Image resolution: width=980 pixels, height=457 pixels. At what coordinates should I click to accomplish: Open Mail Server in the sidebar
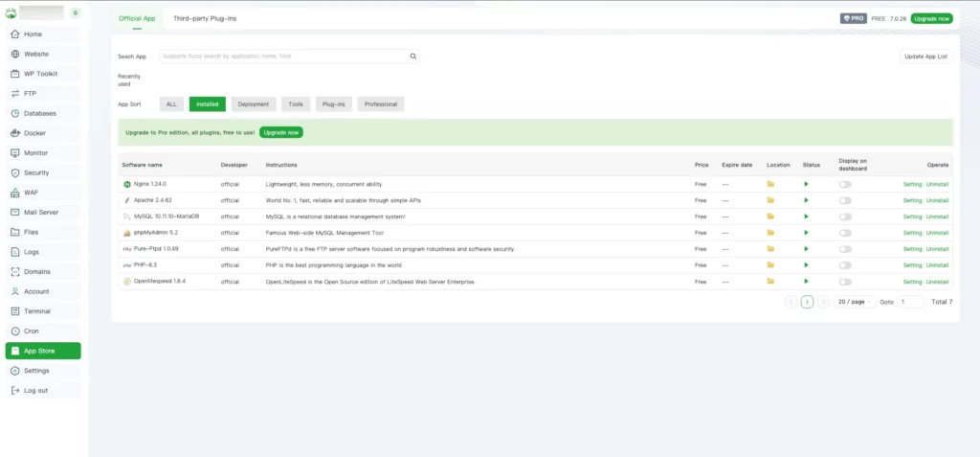[x=43, y=213]
